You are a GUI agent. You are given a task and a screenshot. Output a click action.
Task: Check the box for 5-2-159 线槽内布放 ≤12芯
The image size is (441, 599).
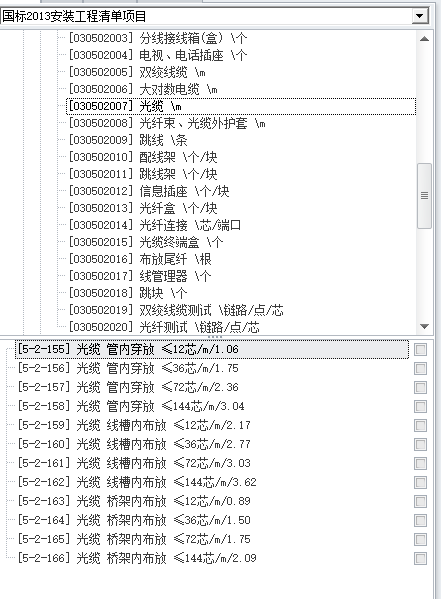pyautogui.click(x=420, y=426)
